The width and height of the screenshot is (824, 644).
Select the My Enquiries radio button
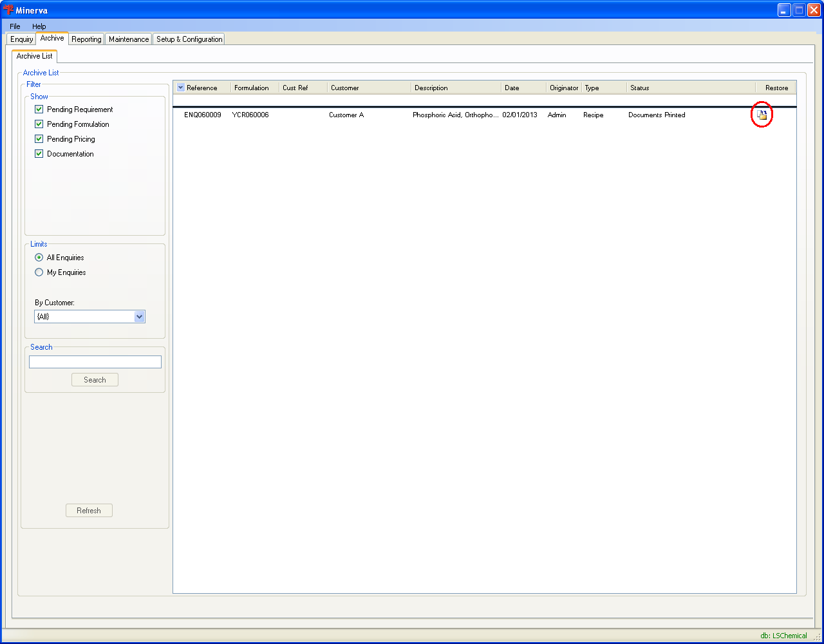39,272
